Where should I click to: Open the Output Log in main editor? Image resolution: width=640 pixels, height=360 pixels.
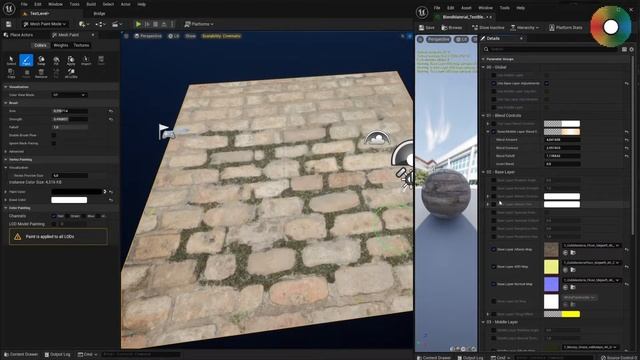[57, 354]
